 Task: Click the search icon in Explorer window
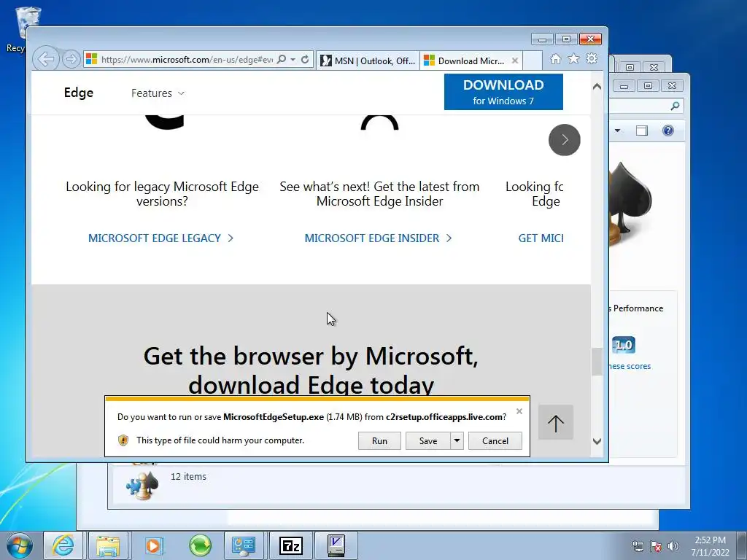tap(675, 106)
